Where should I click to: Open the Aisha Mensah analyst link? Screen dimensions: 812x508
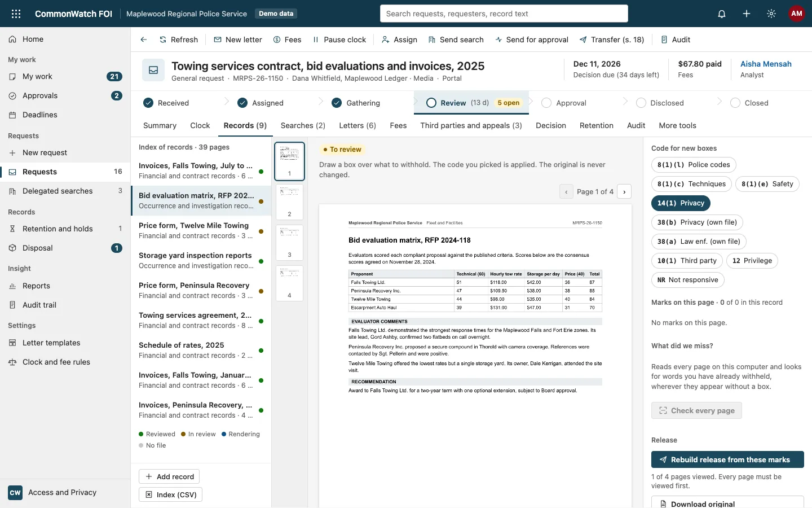(766, 64)
